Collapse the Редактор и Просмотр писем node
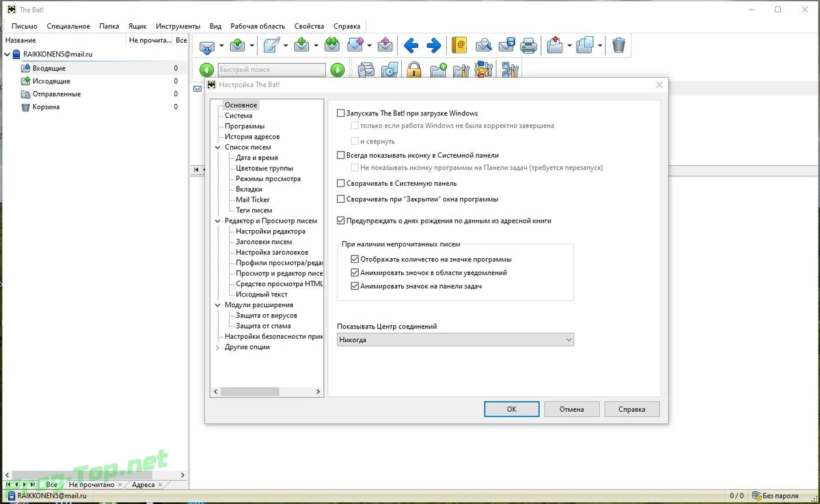 (x=217, y=221)
